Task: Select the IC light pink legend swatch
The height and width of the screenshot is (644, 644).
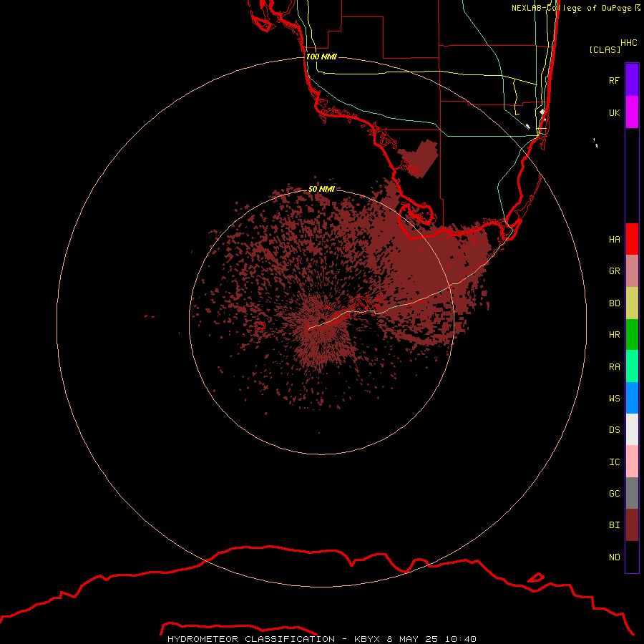Action: point(632,462)
